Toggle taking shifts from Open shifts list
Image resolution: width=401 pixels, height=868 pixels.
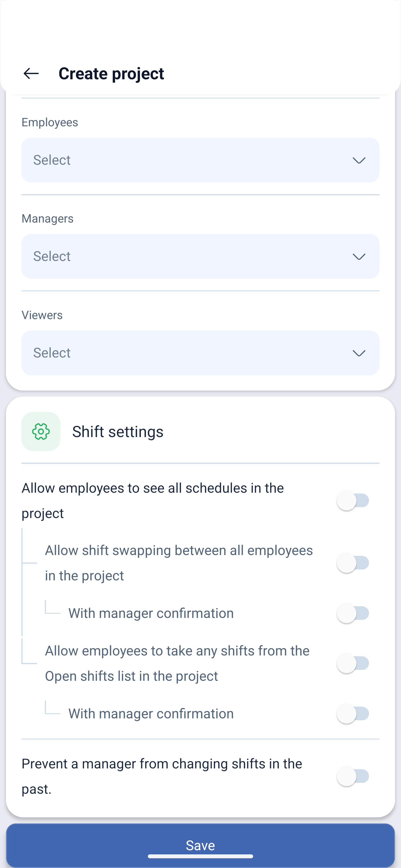point(353,663)
